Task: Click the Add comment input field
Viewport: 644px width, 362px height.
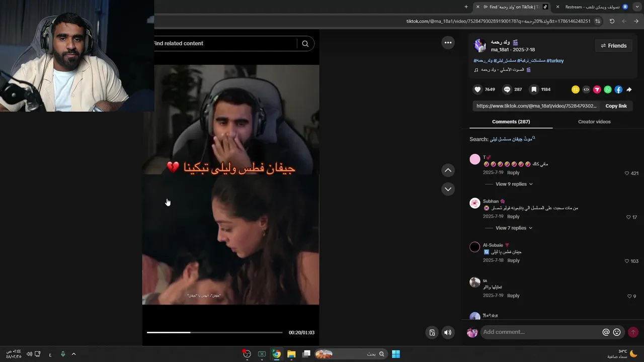Action: (x=541, y=332)
